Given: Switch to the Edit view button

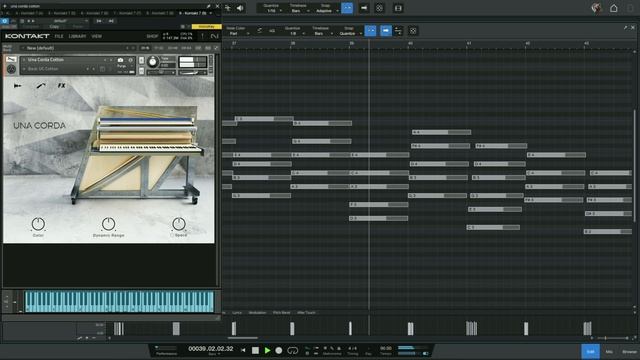Looking at the screenshot, I should 591,351.
